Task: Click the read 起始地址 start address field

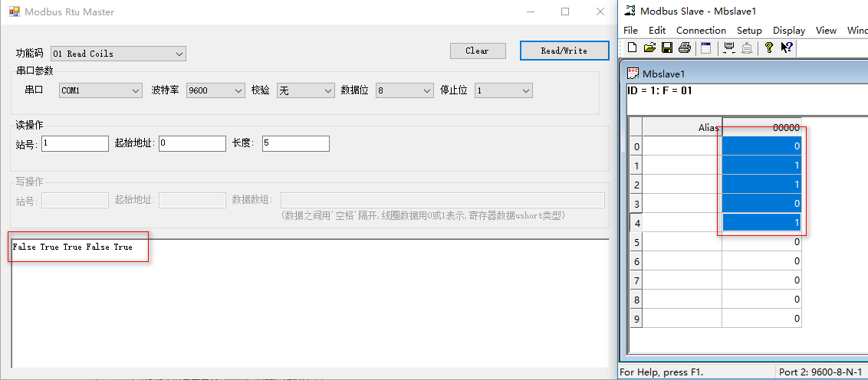Action: pyautogui.click(x=192, y=143)
